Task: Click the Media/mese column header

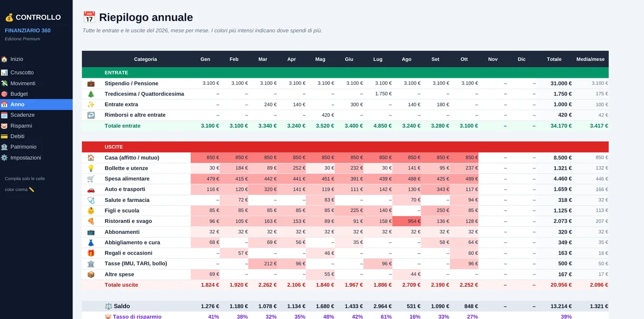Action: pos(590,59)
